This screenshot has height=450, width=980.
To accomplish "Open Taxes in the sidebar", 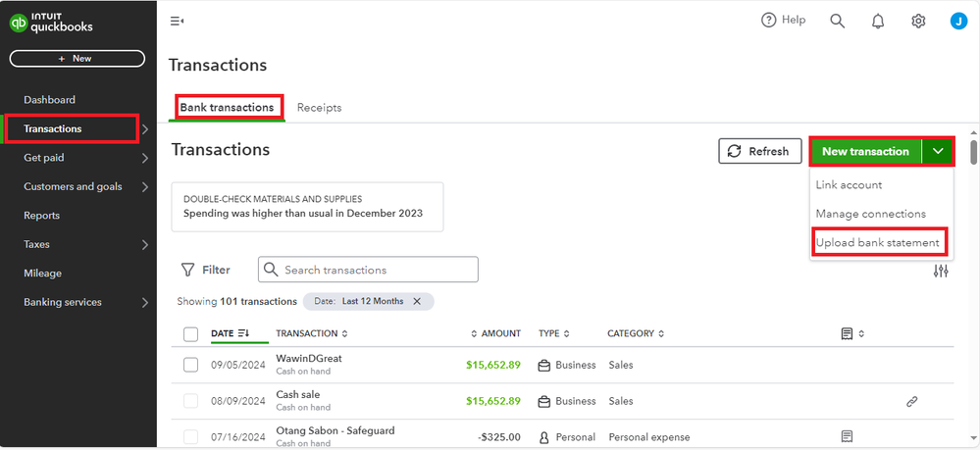I will coord(36,244).
